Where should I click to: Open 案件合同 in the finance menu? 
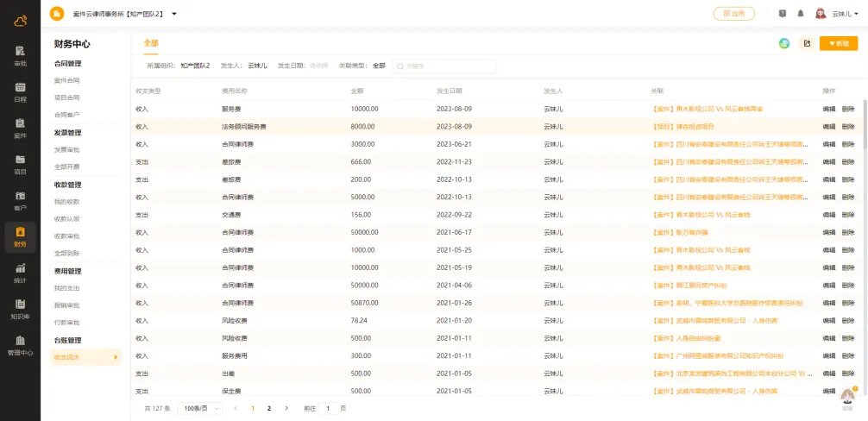67,80
